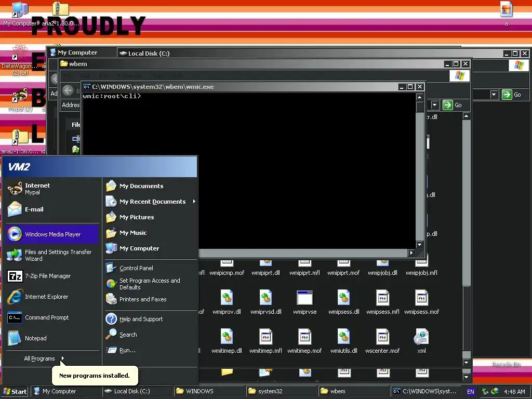This screenshot has height=399, width=532.
Task: Open the Run... dialog
Action: (151, 350)
